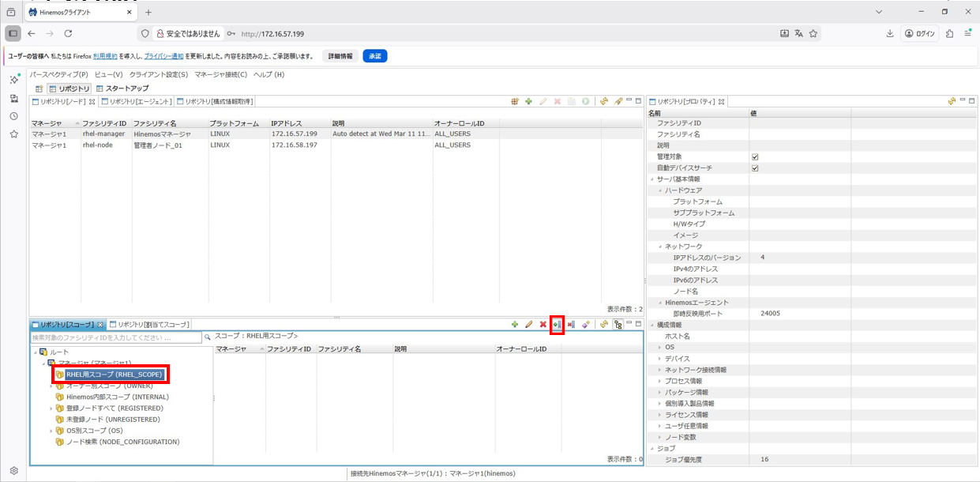Expand the OS別スコープ (OS) tree node
Image resolution: width=980 pixels, height=482 pixels.
pos(51,431)
